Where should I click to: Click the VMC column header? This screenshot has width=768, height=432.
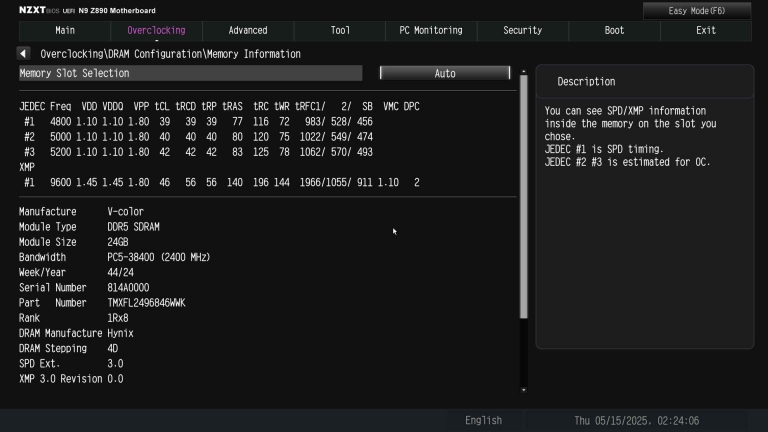391,106
